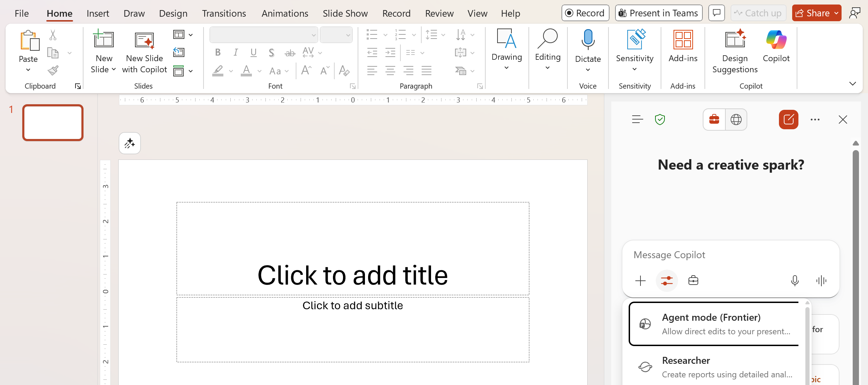Open the Font Color dropdown

click(x=259, y=71)
